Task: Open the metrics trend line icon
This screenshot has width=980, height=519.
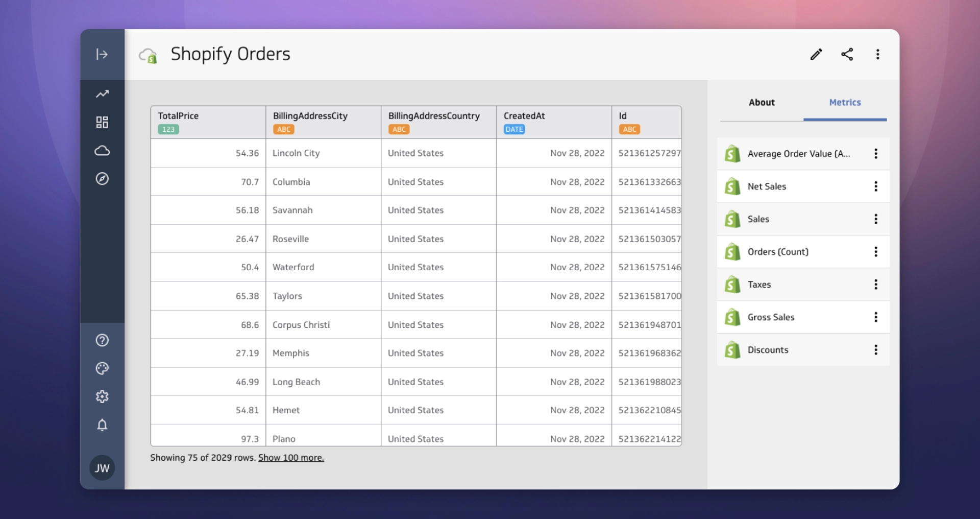Action: [102, 94]
